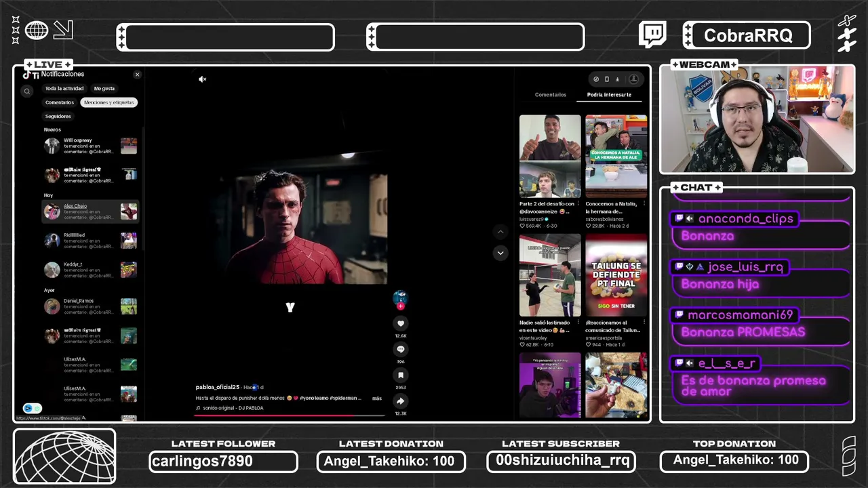Click the wireframe globe logo in overlay

[64, 457]
